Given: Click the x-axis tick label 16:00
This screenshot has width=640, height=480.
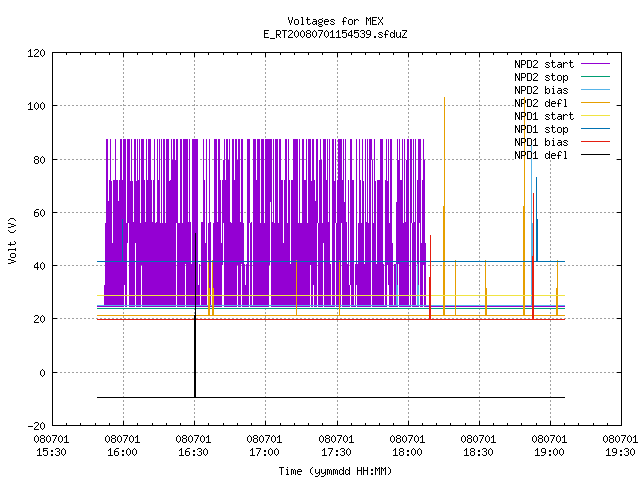Looking at the screenshot, I should click(x=122, y=452).
